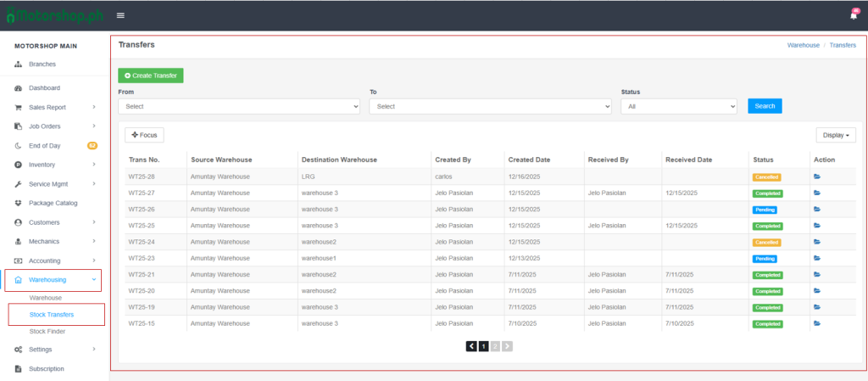Click the Warehouse breadcrumb link

click(x=803, y=45)
